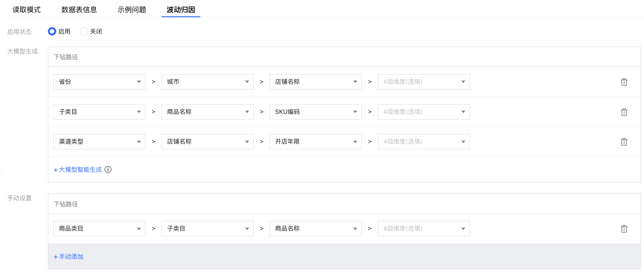Switch to the 读取模式 tab
Viewport: 644px width, 275px height.
click(x=27, y=10)
